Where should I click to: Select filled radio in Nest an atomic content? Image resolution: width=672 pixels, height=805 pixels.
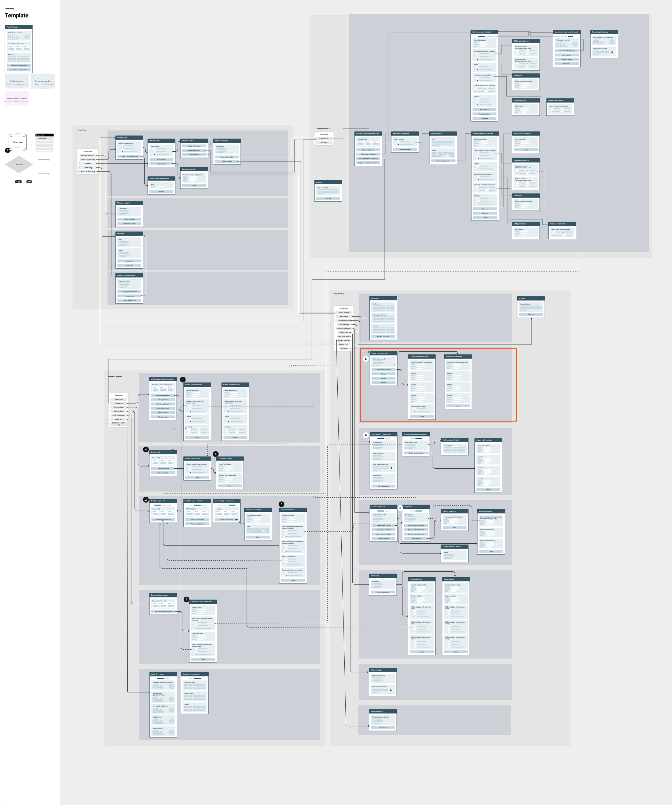(415, 412)
